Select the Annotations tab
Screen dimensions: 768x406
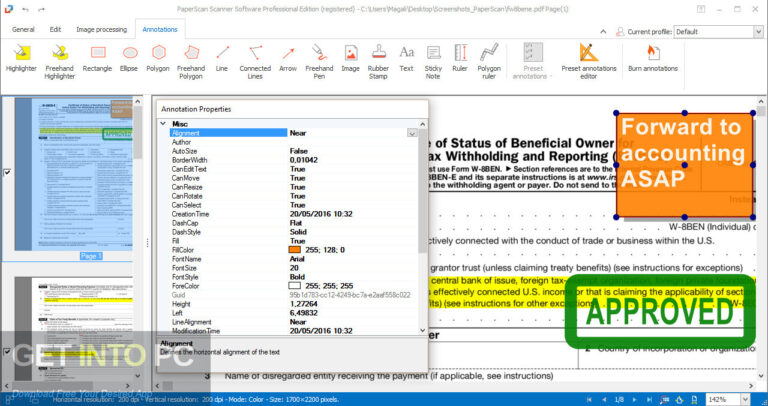pos(160,29)
